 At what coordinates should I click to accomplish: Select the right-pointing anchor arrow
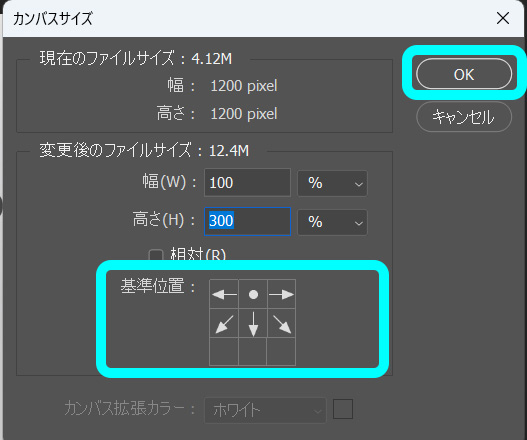(282, 294)
